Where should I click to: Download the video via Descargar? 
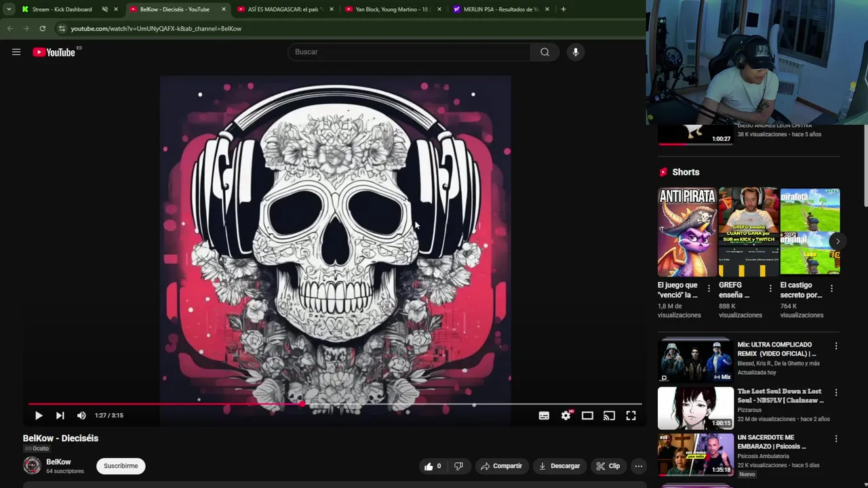click(x=559, y=466)
